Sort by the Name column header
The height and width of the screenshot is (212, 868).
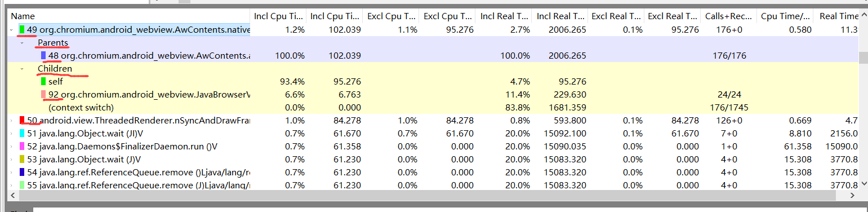(x=128, y=16)
